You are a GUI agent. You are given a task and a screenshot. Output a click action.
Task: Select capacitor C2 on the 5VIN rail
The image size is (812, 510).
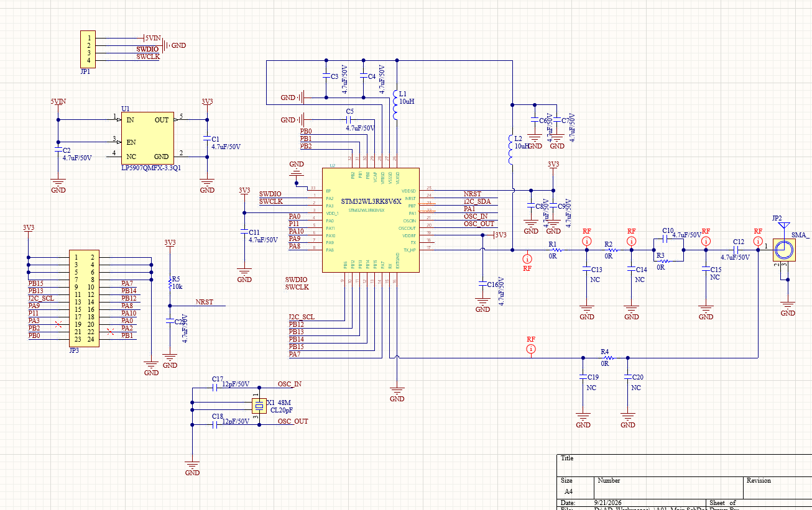pos(58,150)
